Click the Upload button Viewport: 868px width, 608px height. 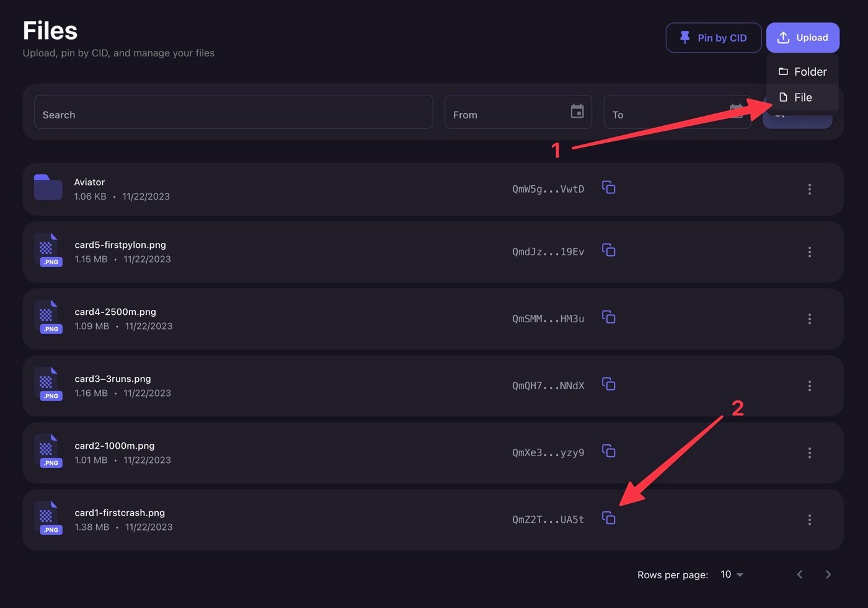(x=802, y=38)
